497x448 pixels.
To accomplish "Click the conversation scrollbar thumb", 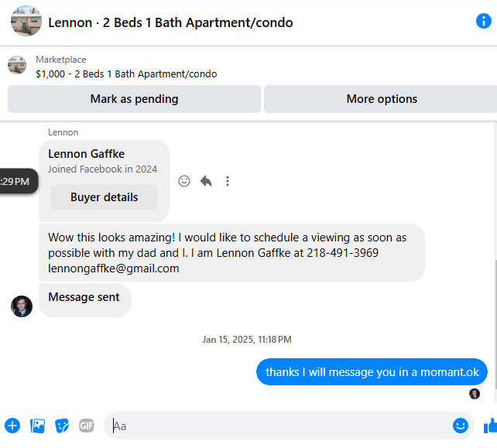I will [x=495, y=323].
